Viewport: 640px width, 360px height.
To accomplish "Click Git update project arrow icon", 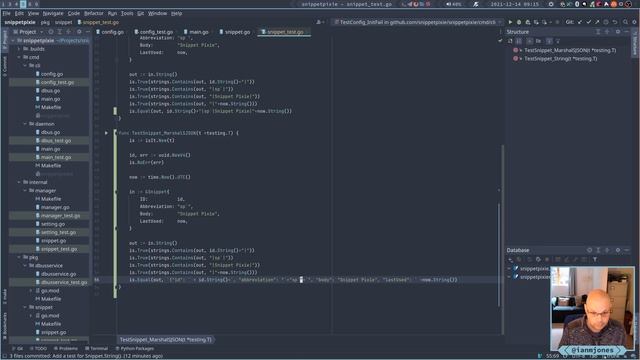I will [x=580, y=22].
